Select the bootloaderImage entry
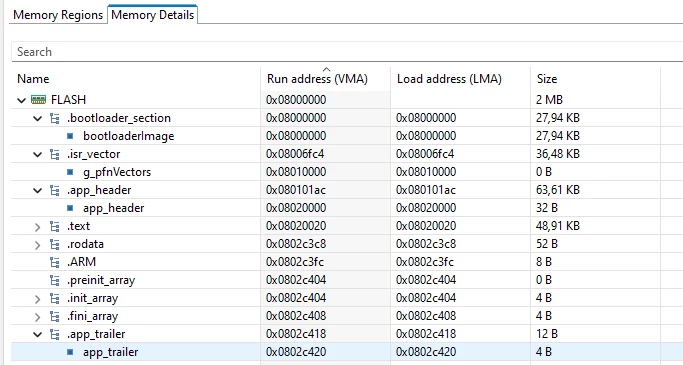This screenshot has height=365, width=683. [x=128, y=136]
